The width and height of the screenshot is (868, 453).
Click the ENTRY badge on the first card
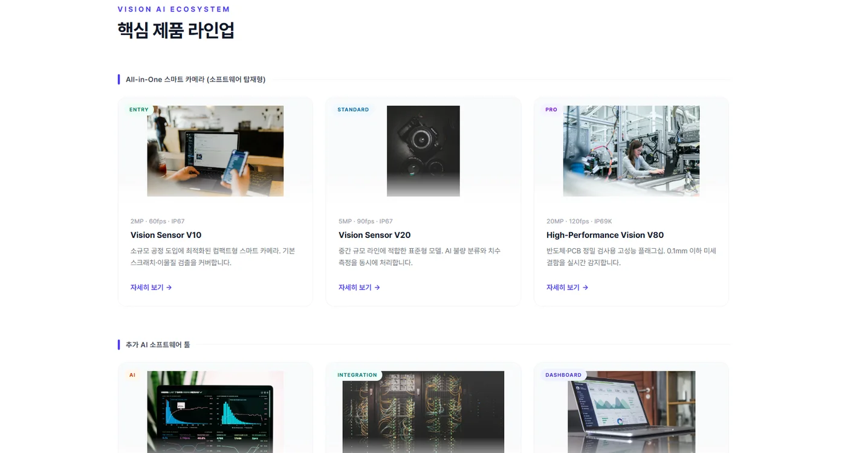coord(139,110)
